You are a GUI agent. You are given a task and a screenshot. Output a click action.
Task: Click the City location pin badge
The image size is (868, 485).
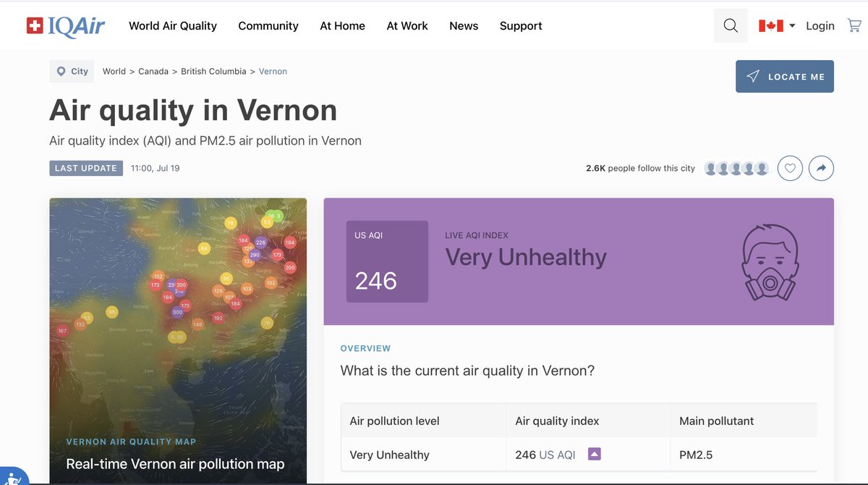(x=72, y=72)
